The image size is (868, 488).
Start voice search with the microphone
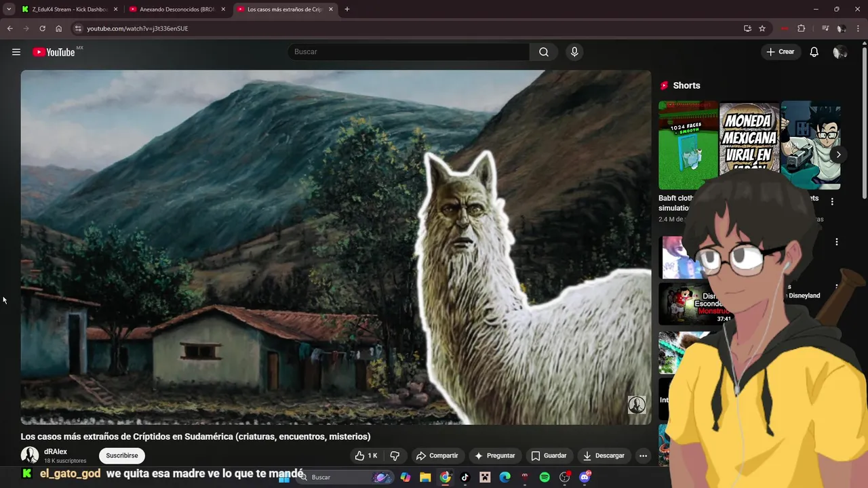tap(574, 52)
